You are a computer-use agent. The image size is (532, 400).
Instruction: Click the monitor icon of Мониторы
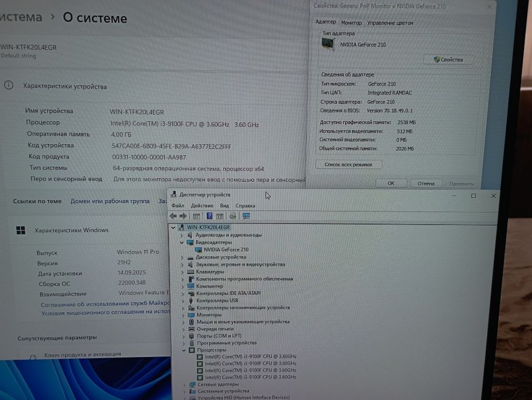tap(191, 315)
